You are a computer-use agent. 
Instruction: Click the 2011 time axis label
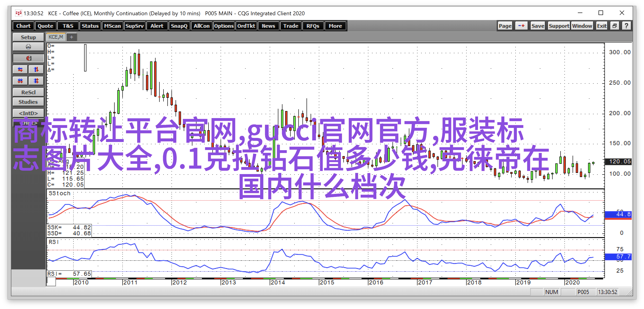(x=130, y=282)
